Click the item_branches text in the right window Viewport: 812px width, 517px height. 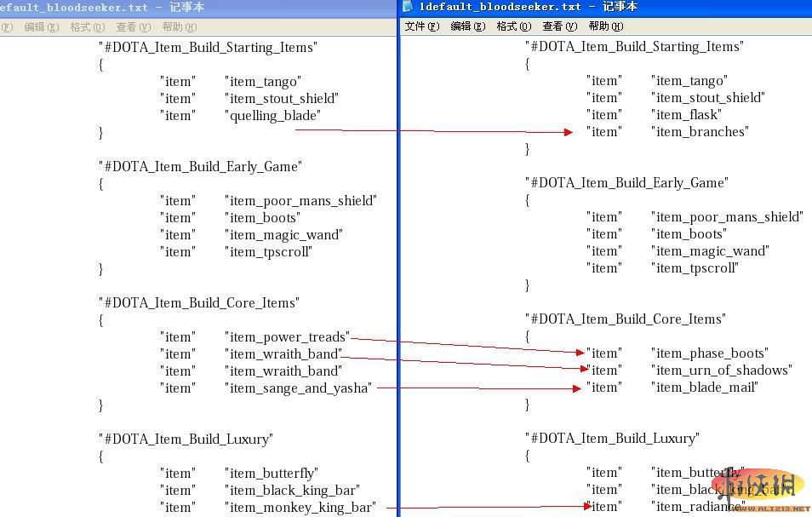coord(701,131)
